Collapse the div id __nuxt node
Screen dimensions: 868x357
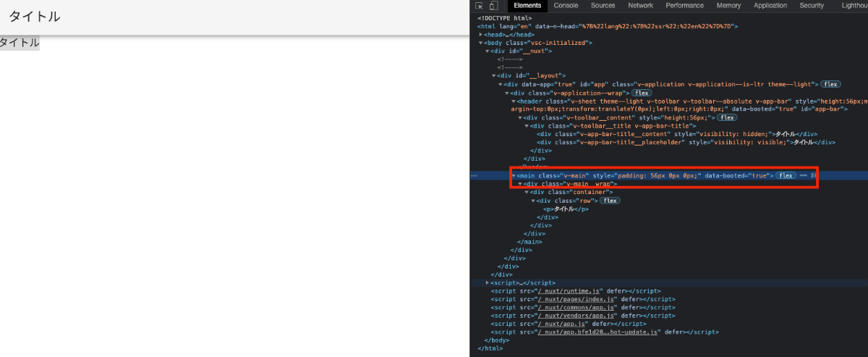487,51
